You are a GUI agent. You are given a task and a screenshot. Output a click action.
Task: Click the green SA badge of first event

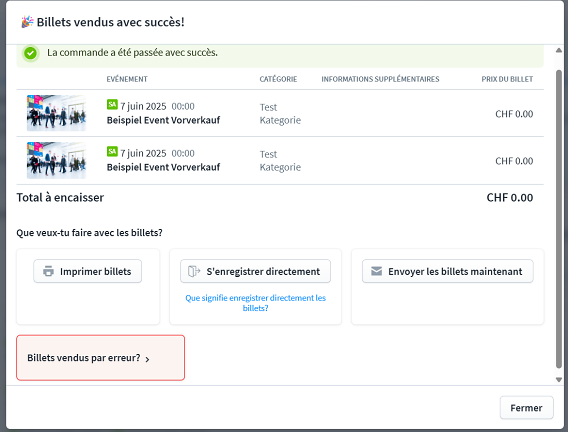tap(112, 105)
